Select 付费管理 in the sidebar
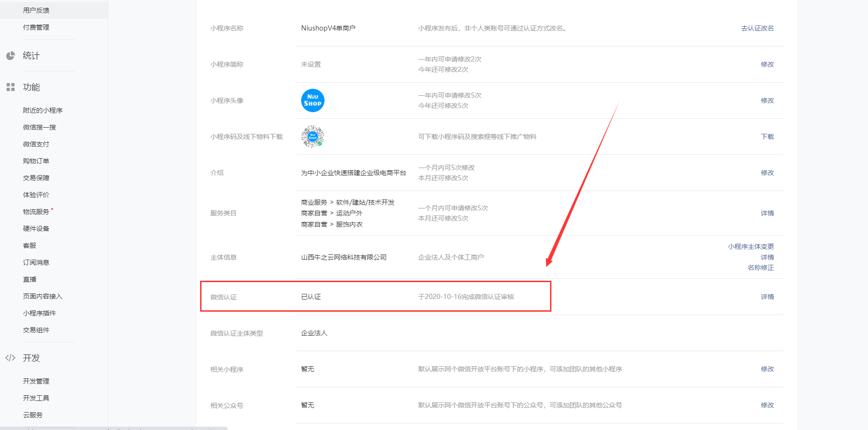Viewport: 868px width, 430px height. [36, 27]
